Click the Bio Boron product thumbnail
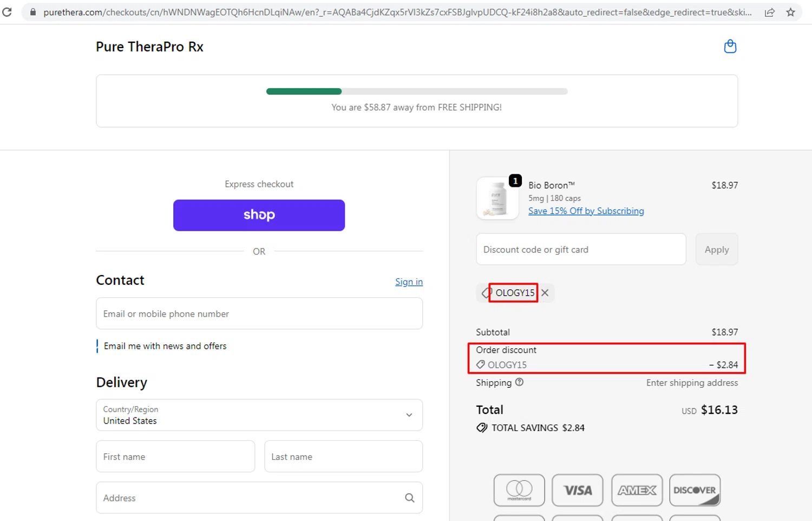The height and width of the screenshot is (521, 812). (497, 198)
